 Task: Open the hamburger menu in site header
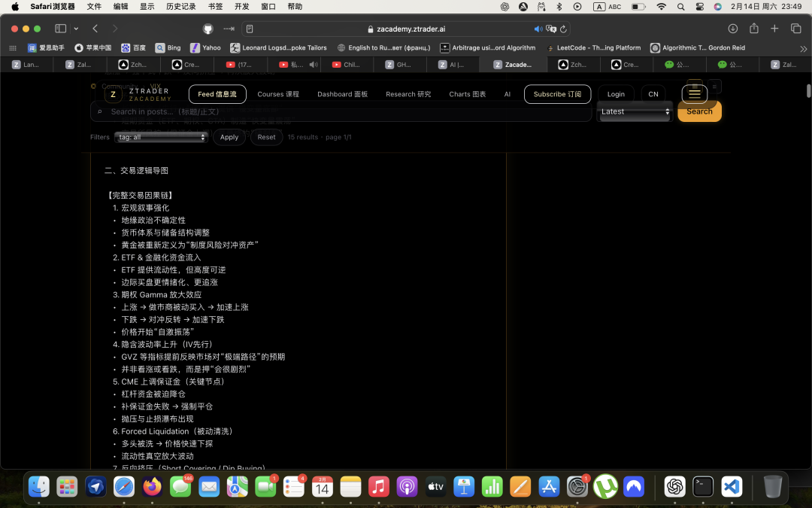694,94
